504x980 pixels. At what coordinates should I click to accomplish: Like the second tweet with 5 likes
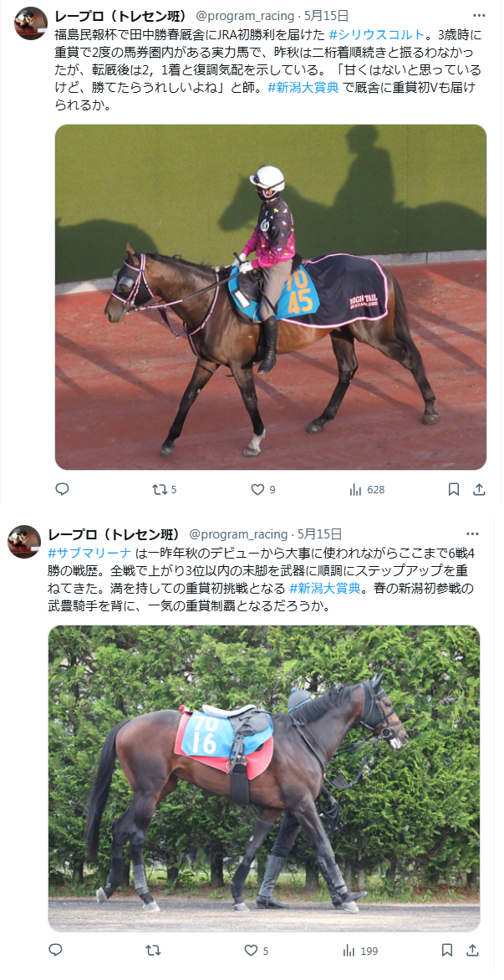click(x=257, y=951)
